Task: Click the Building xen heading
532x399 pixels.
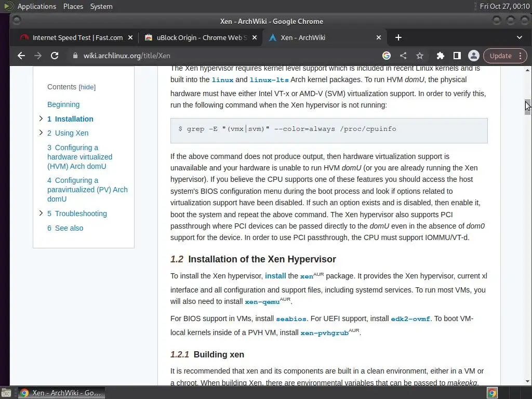Action: tap(207, 354)
